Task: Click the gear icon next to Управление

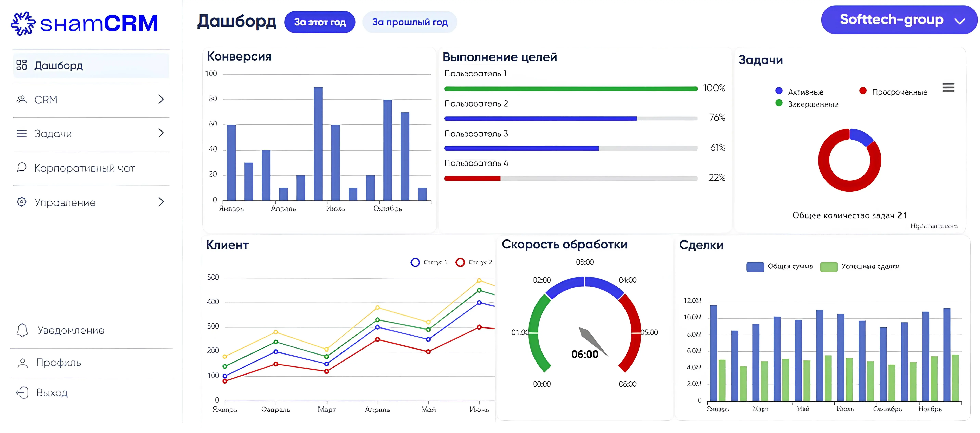Action: point(22,202)
